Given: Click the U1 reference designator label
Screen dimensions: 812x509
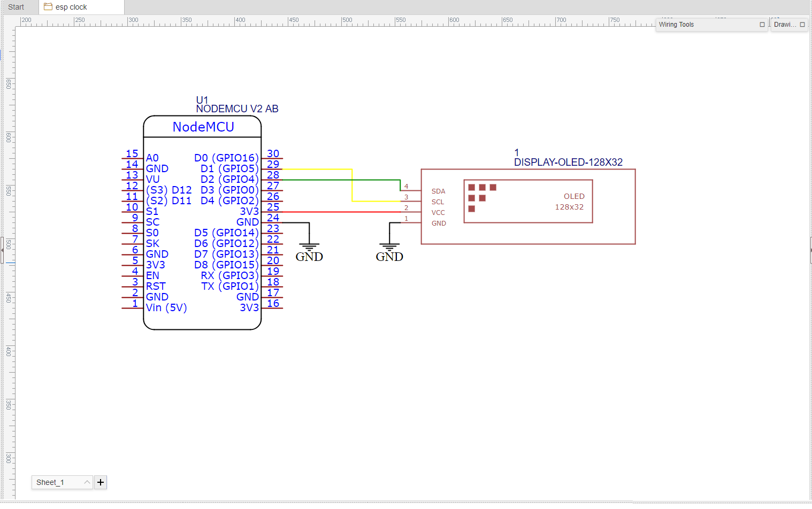Looking at the screenshot, I should click(x=202, y=99).
